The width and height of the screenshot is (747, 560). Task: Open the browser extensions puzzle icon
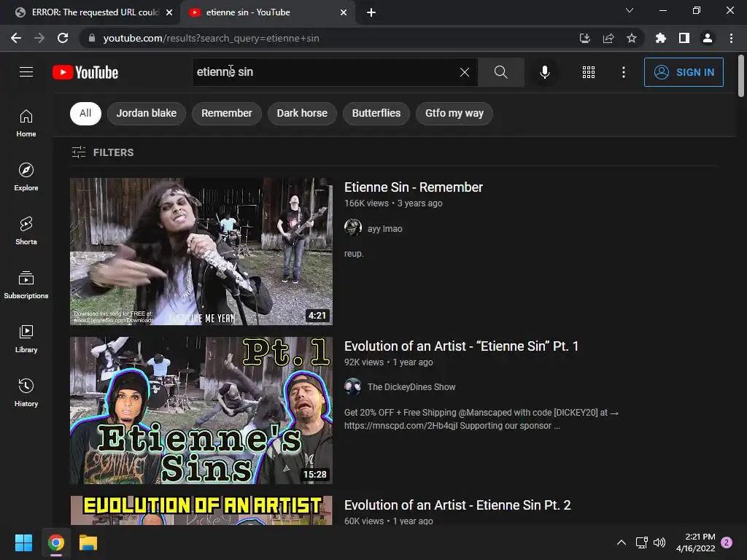pyautogui.click(x=660, y=38)
